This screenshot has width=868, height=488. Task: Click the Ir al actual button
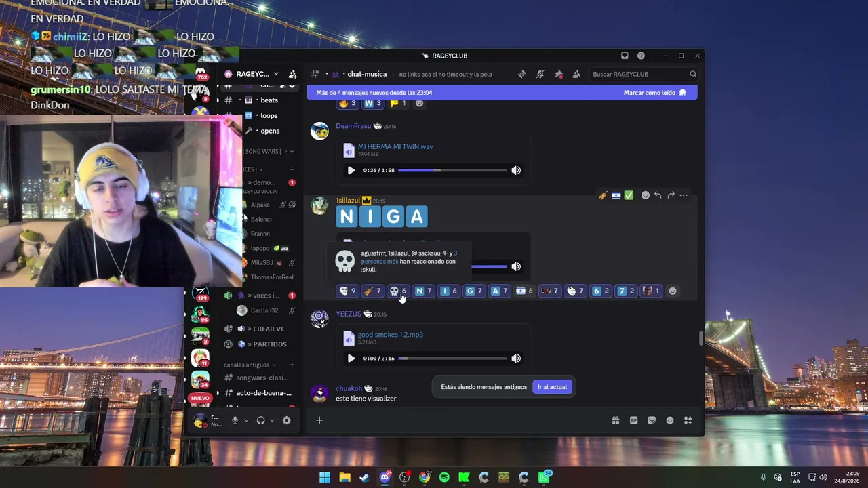click(x=552, y=387)
